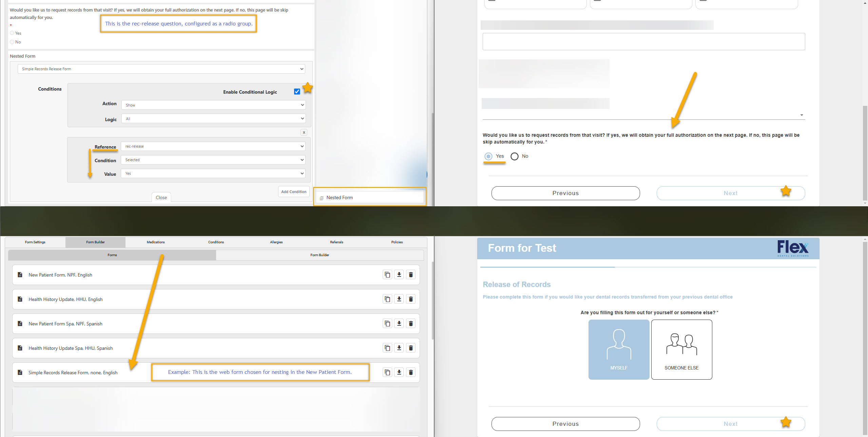Viewport: 868px width, 437px height.
Task: Open the Simple Records Release Form nested form dropdown
Action: point(161,69)
